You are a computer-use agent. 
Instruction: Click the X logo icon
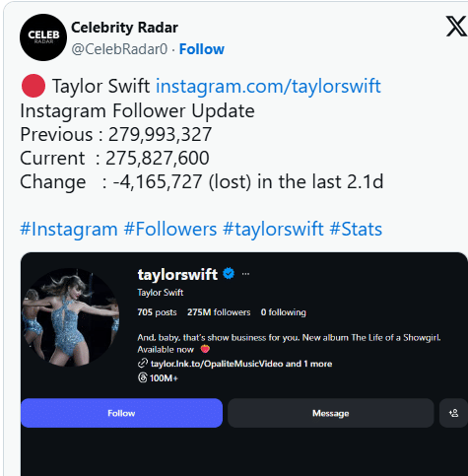pyautogui.click(x=456, y=26)
